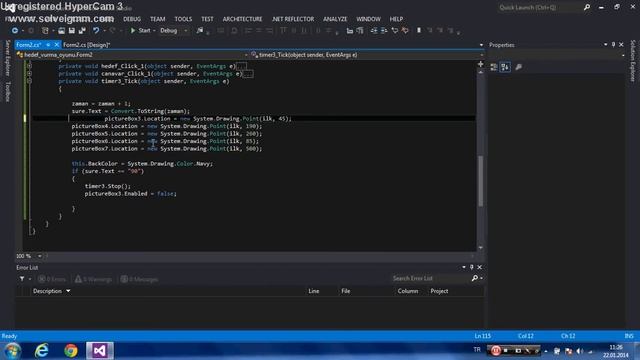
Task: Expand the canavar_Click_1 method outline box
Action: point(29,73)
